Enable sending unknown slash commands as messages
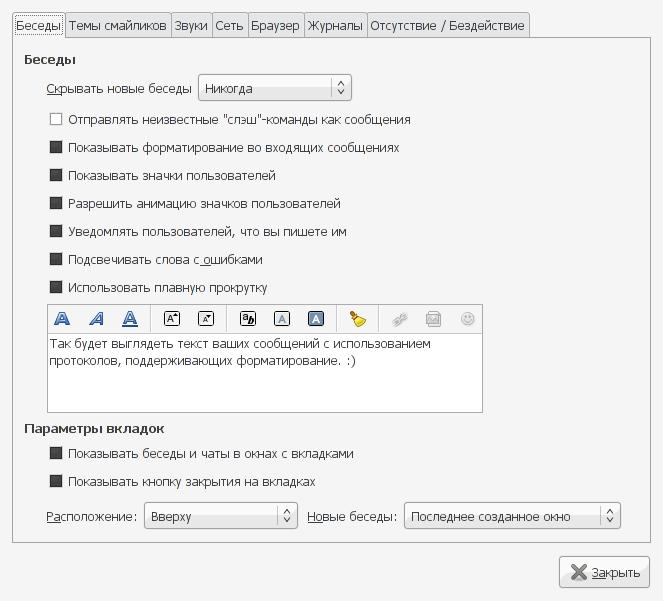 (x=56, y=119)
